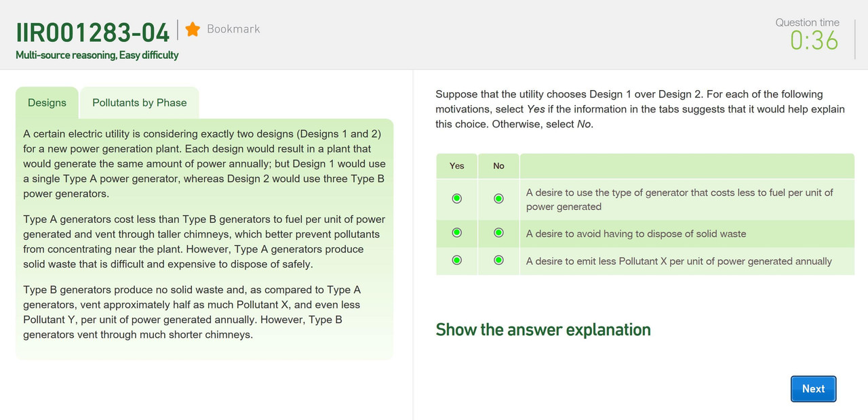Image resolution: width=868 pixels, height=420 pixels.
Task: Switch to the Pollutants by Phase tab
Action: (140, 103)
